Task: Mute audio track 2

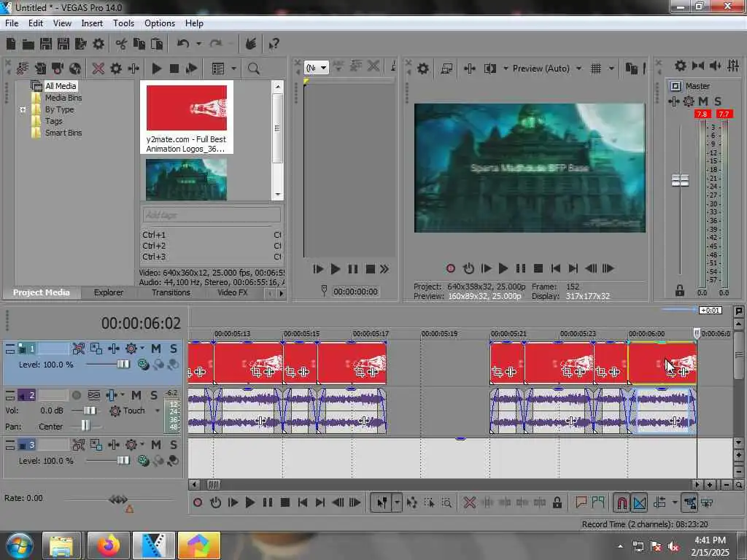Action: tap(136, 395)
